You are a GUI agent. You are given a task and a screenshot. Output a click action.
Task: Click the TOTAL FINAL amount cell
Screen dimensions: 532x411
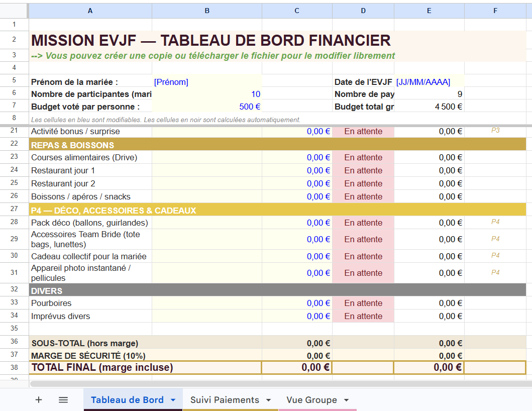click(297, 367)
